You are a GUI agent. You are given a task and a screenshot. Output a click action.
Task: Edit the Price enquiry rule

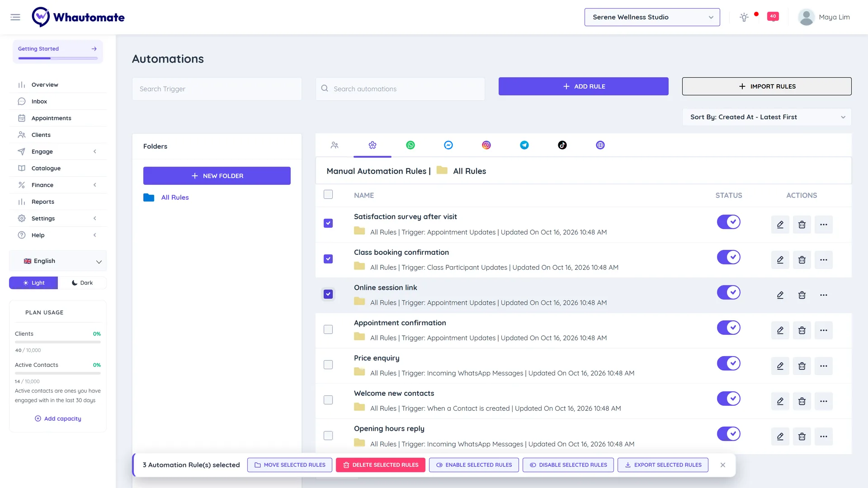tap(780, 366)
